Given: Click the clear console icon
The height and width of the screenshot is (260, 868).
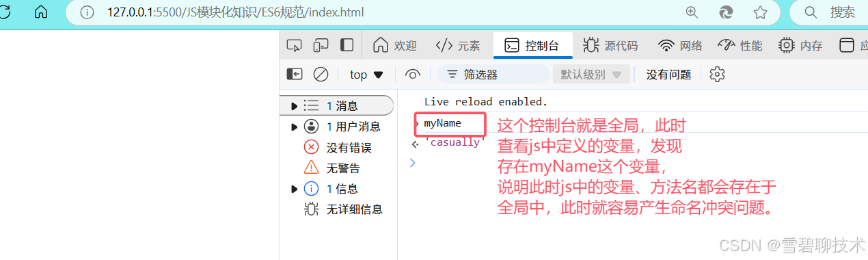Looking at the screenshot, I should pos(321,74).
